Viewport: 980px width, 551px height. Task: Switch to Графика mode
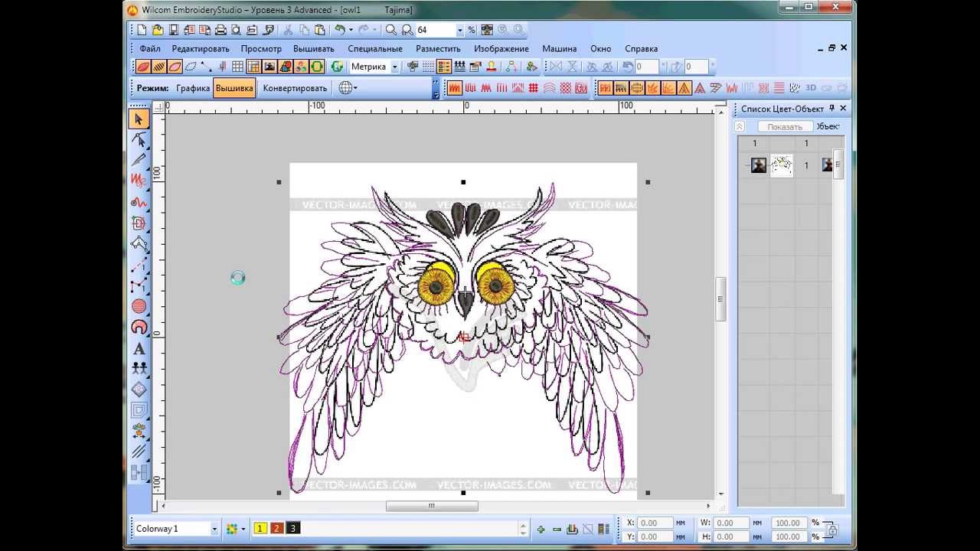coord(193,88)
